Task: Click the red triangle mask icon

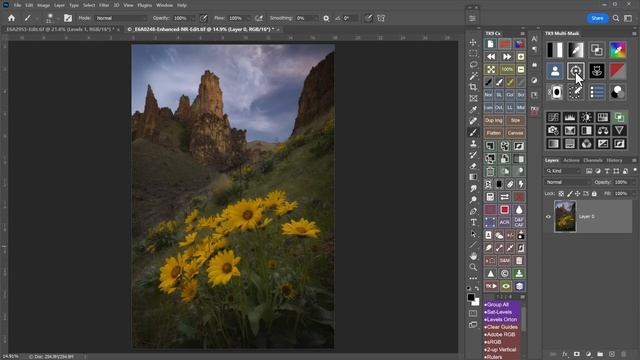Action: [x=618, y=71]
